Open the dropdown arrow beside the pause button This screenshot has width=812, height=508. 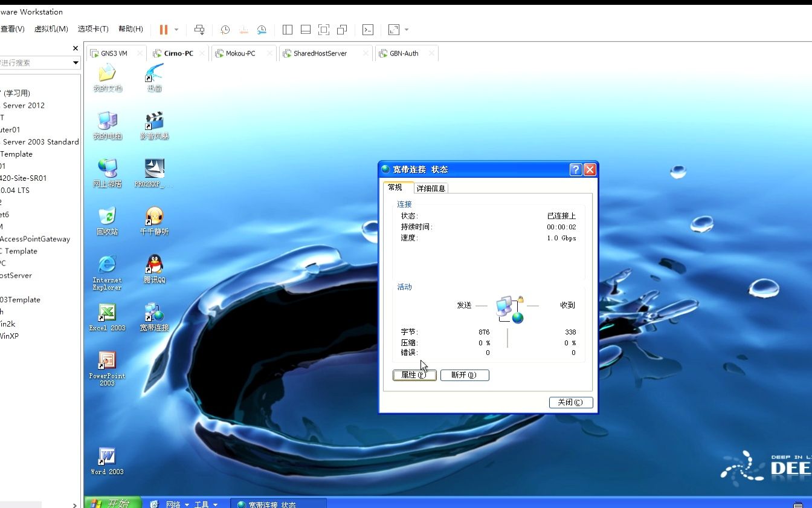[x=176, y=29]
